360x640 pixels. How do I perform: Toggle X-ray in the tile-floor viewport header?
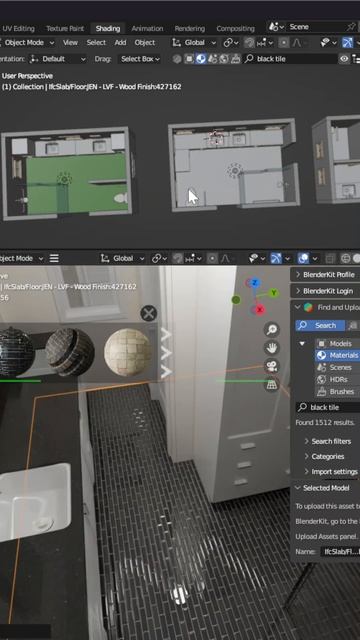coord(330,258)
